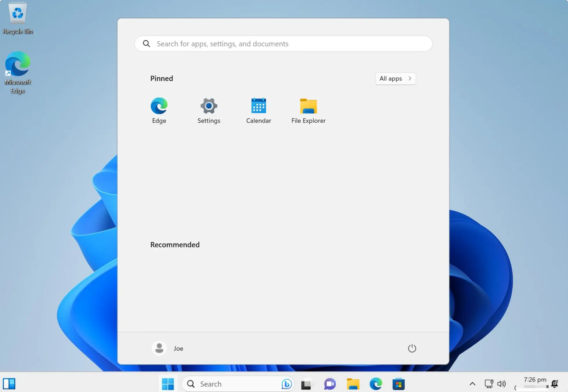This screenshot has width=568, height=392.
Task: Click the taskbar Search box
Action: point(238,384)
